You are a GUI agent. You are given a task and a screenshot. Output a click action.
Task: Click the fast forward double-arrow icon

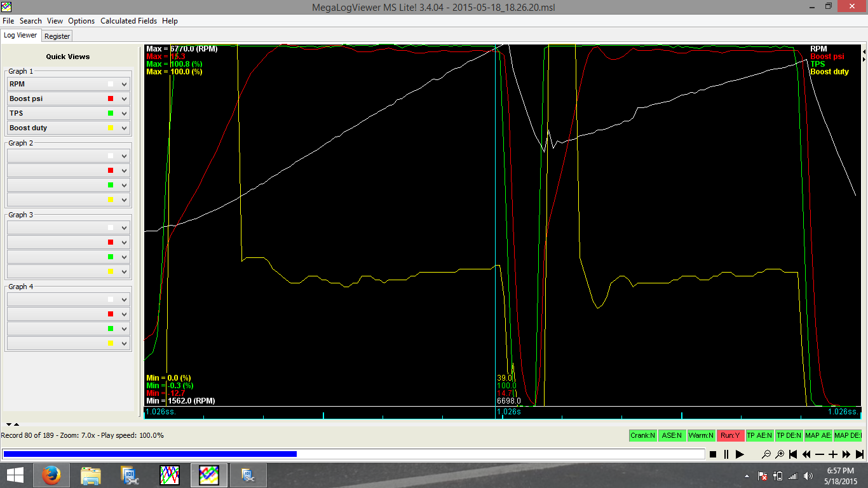point(846,454)
